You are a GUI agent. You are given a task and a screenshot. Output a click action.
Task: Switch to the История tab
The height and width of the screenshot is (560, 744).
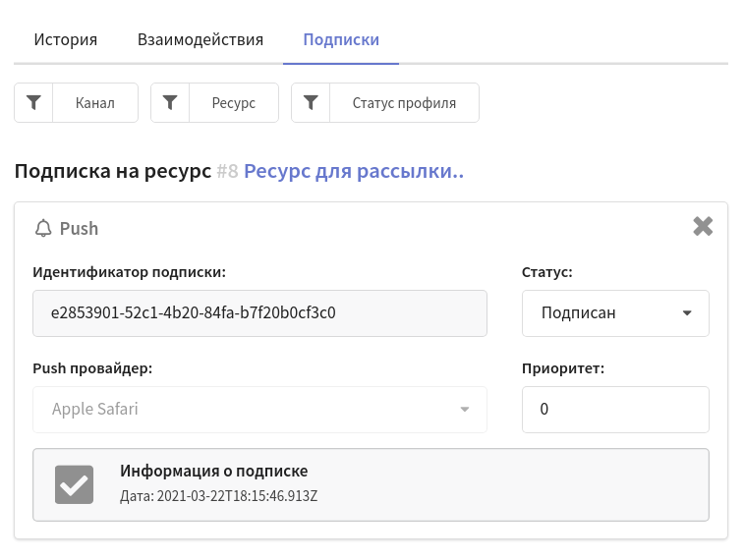pyautogui.click(x=66, y=39)
